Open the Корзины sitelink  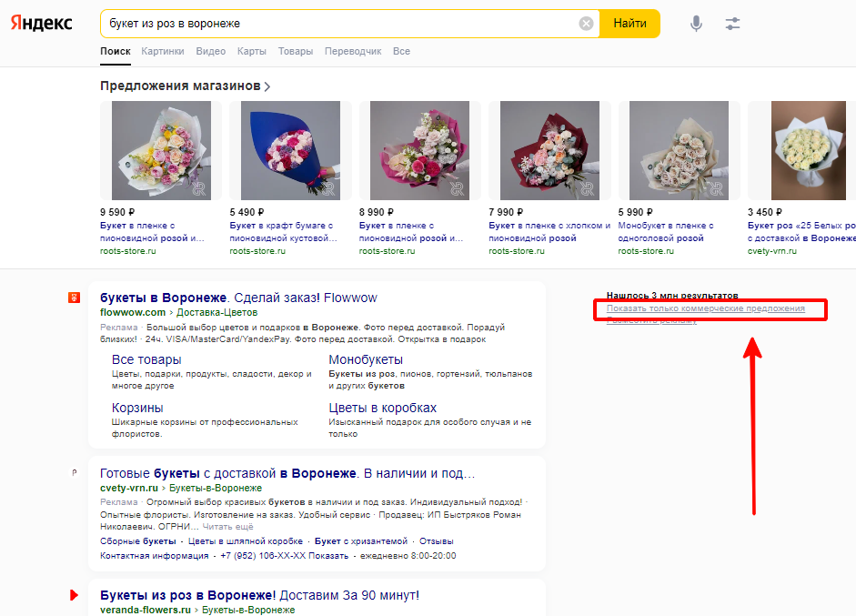click(x=137, y=408)
